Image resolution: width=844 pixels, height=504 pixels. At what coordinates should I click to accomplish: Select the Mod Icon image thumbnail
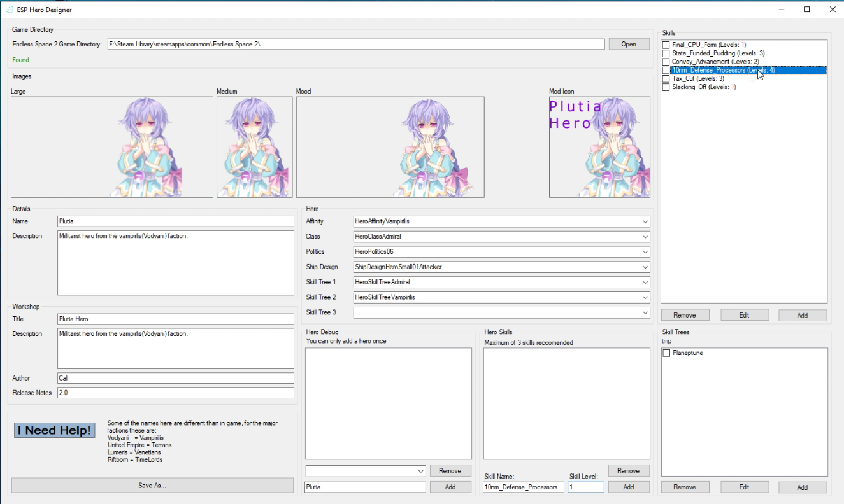pos(599,147)
